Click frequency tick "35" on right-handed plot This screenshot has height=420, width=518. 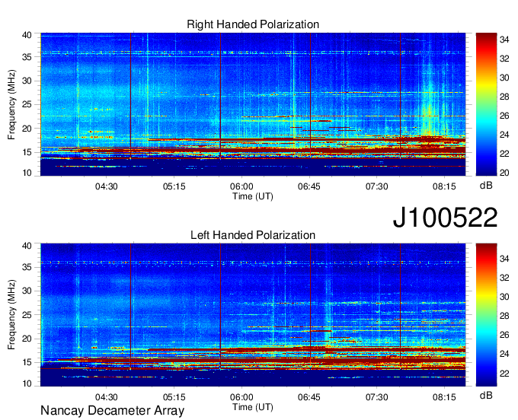(x=27, y=57)
